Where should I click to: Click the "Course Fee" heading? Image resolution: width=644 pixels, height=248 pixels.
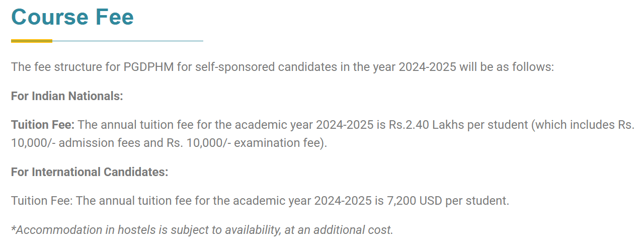pos(72,17)
